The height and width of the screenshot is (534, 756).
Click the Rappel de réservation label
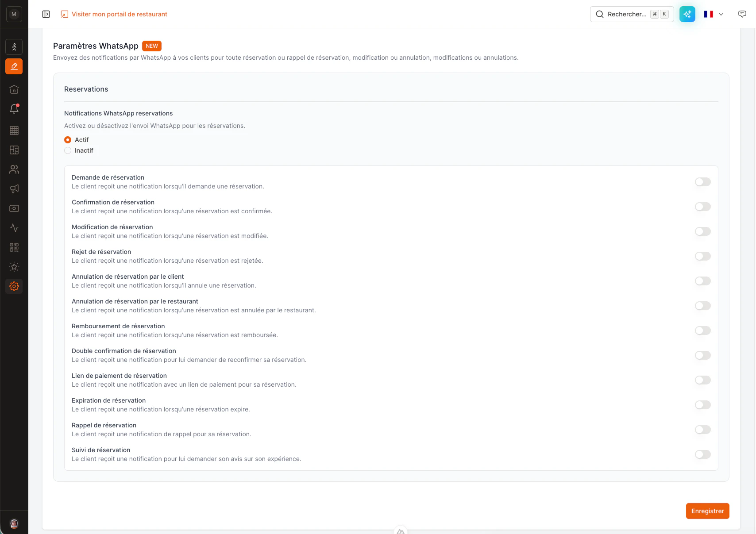(104, 425)
